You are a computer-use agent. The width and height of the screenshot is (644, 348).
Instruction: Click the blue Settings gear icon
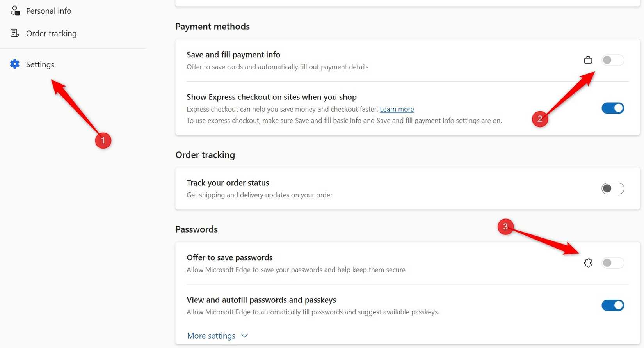coord(15,64)
